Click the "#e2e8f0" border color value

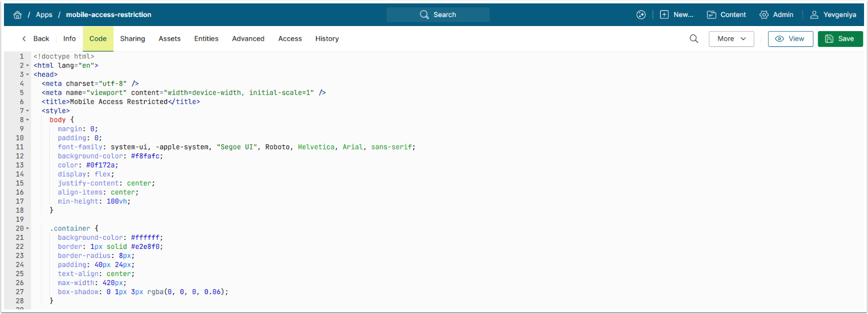(x=145, y=247)
